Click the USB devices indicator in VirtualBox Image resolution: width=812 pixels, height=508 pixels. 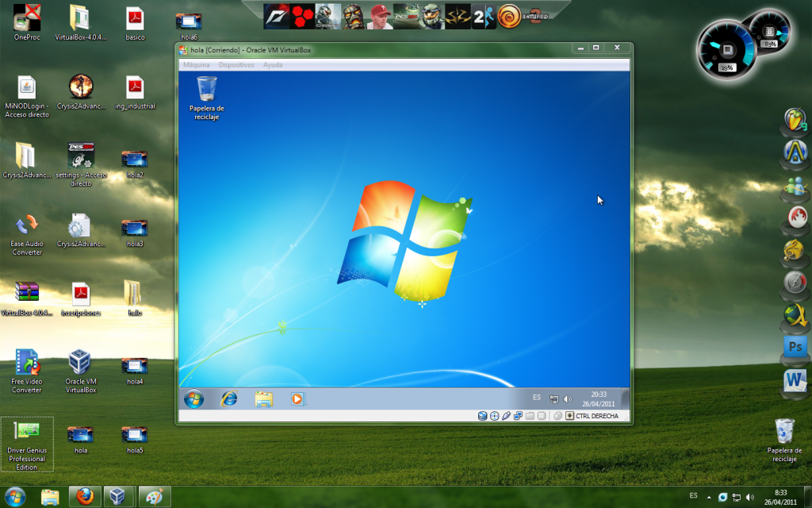(506, 416)
